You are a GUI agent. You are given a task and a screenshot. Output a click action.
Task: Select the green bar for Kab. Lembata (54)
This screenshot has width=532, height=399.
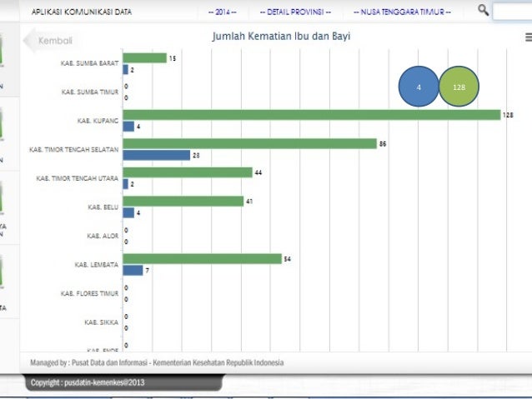coord(203,259)
